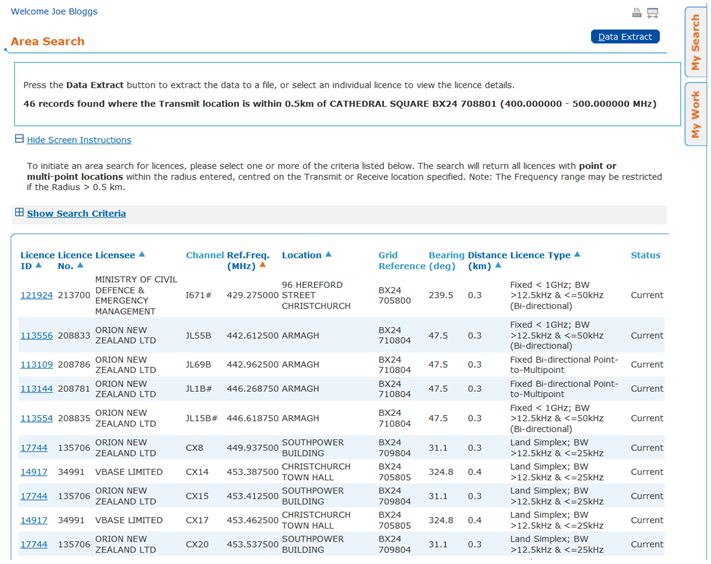Open licence ID 113144
Screen dimensions: 711x564
[36, 389]
